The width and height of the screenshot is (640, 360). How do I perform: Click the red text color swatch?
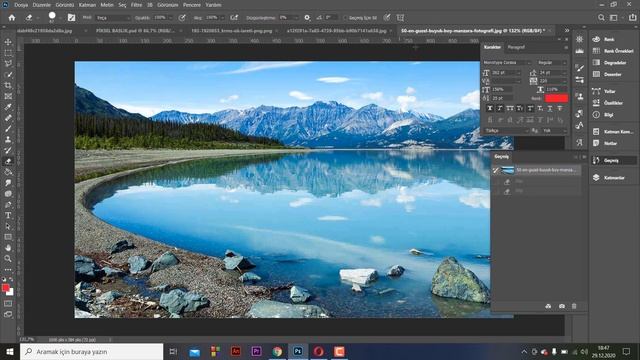[556, 98]
